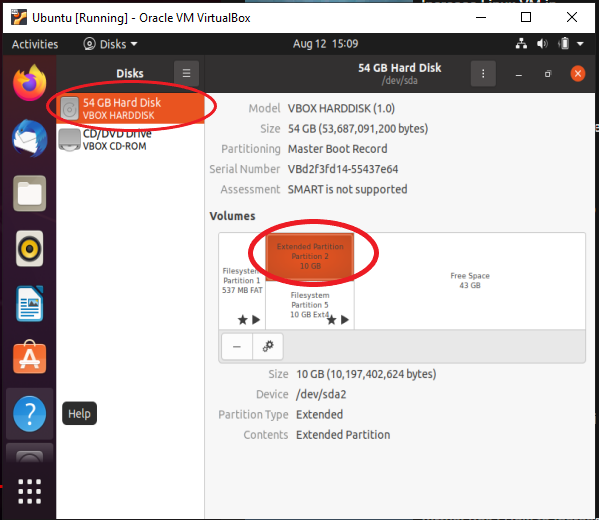Open the clock showing Aug 12 15:09
This screenshot has width=599, height=520.
click(325, 44)
